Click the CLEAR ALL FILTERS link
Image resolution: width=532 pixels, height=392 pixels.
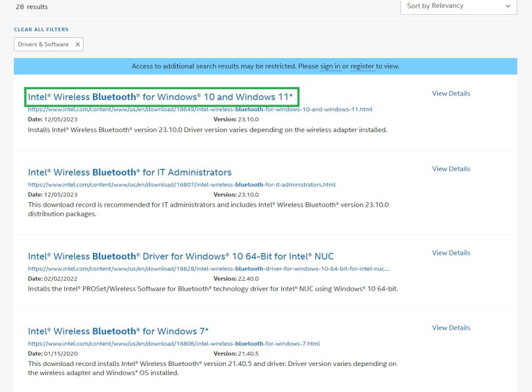point(40,29)
